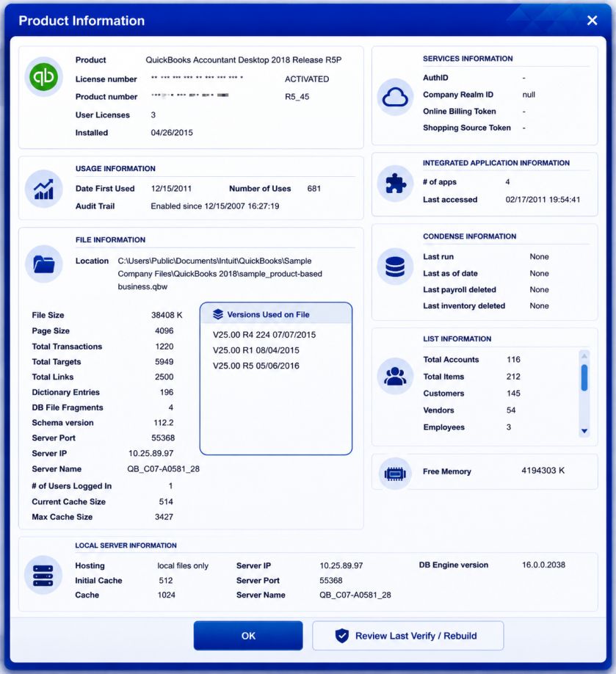The image size is (616, 674).
Task: Click the Integrated Application puzzle piece icon
Action: pos(395,184)
